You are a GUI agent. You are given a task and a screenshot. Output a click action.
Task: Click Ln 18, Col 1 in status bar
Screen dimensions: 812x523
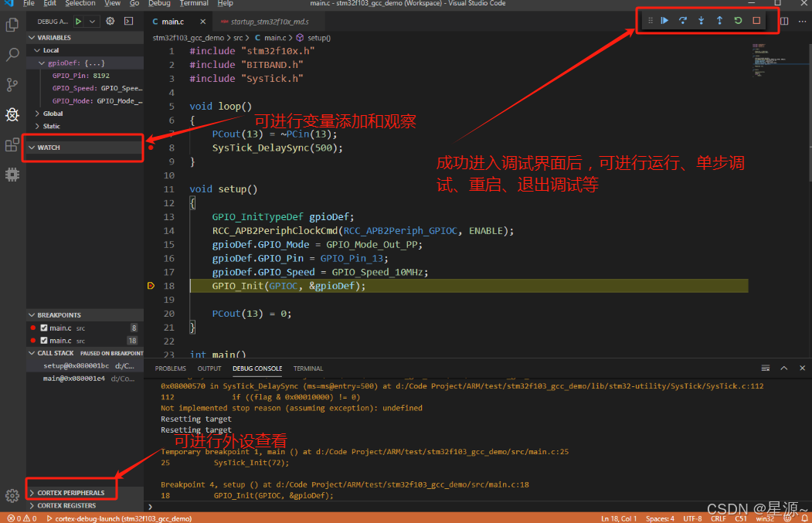tap(618, 518)
